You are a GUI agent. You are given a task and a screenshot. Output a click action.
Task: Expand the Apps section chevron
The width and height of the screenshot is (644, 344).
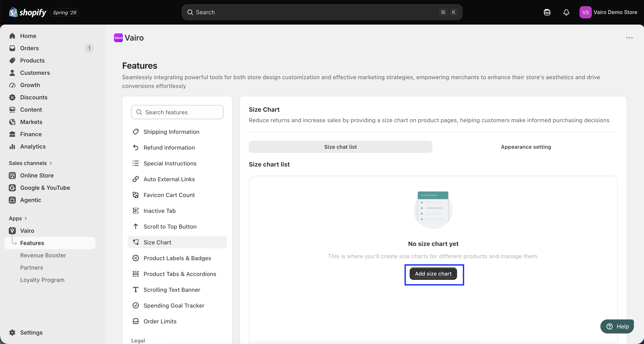point(26,219)
